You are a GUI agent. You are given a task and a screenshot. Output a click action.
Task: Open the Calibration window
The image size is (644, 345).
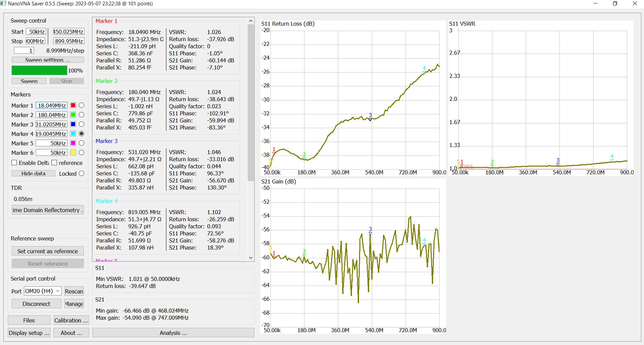pyautogui.click(x=71, y=320)
